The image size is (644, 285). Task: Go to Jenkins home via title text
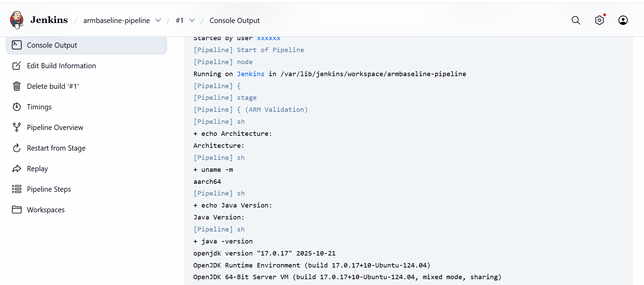tap(49, 20)
